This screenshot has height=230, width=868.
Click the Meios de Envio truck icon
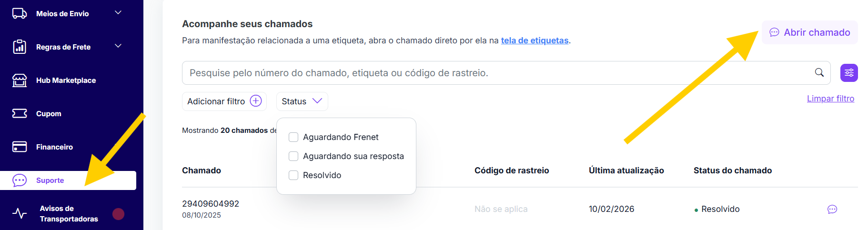[x=20, y=13]
